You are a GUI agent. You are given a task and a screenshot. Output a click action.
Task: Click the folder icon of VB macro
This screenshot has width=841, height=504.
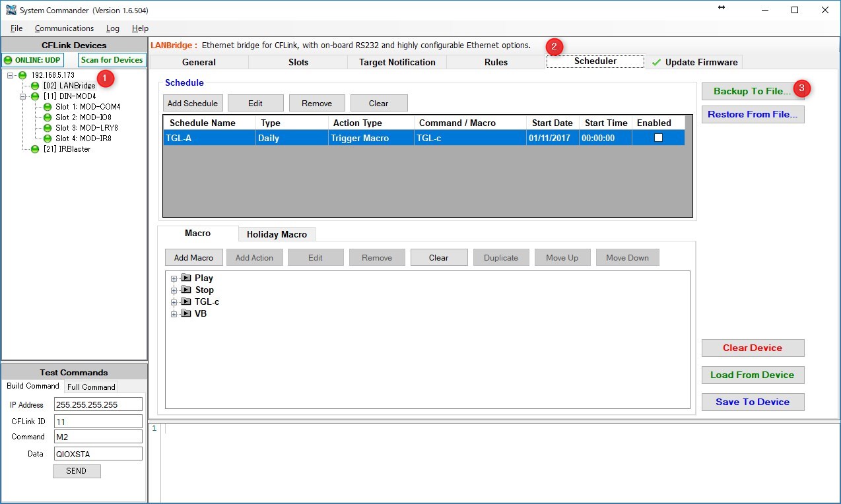(x=186, y=314)
